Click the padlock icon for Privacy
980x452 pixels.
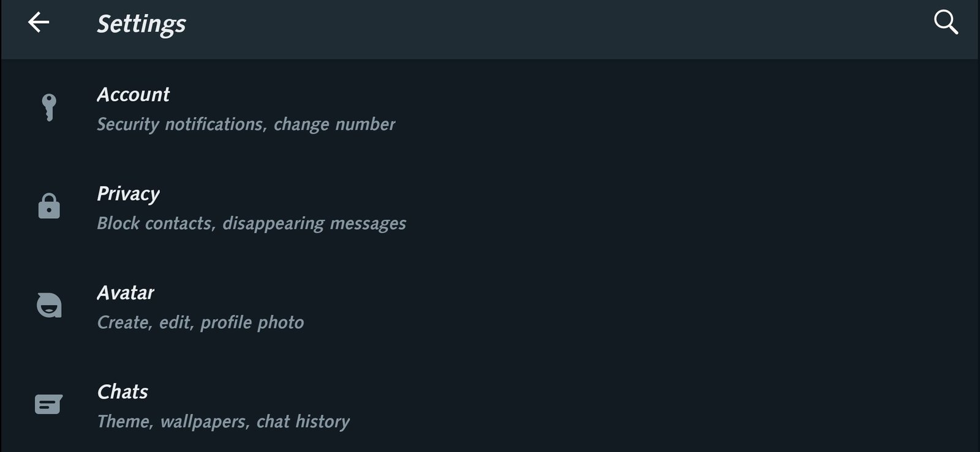click(49, 206)
